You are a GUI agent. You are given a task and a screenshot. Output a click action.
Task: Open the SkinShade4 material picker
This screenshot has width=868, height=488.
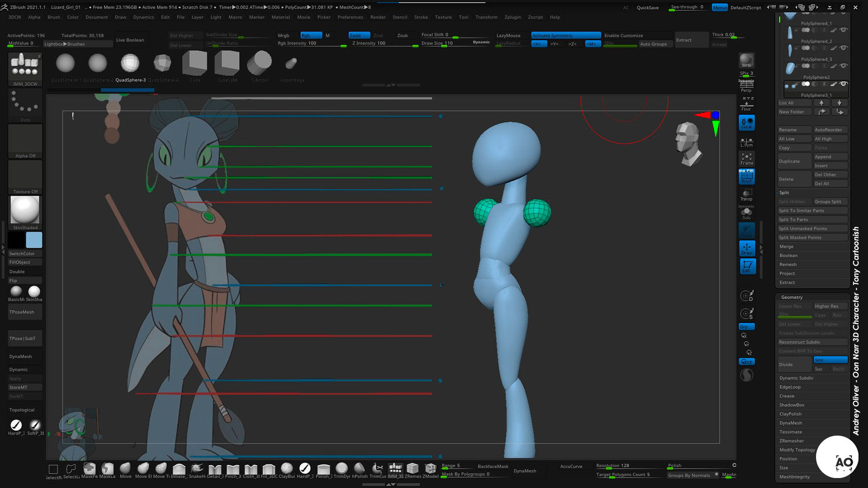(x=25, y=213)
